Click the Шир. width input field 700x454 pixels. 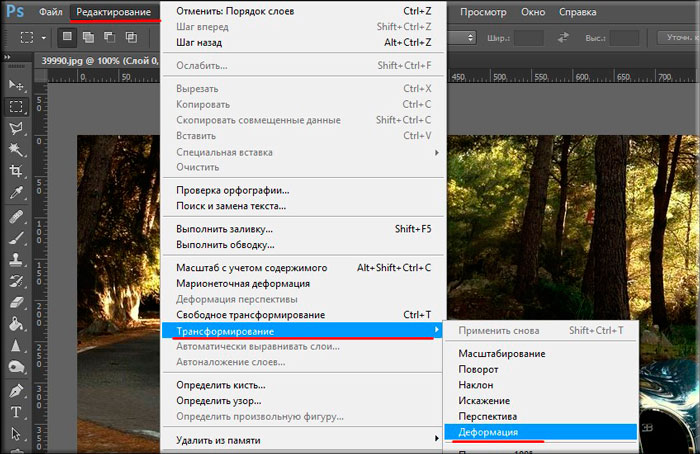pos(529,38)
